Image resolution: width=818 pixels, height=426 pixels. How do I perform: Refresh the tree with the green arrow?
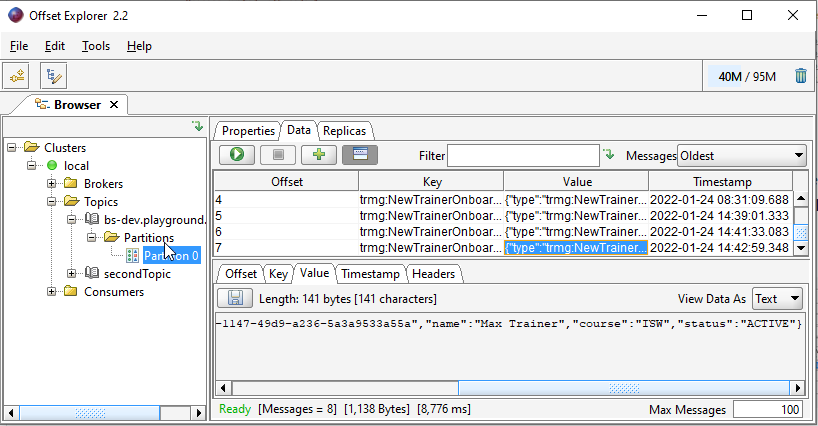(197, 126)
